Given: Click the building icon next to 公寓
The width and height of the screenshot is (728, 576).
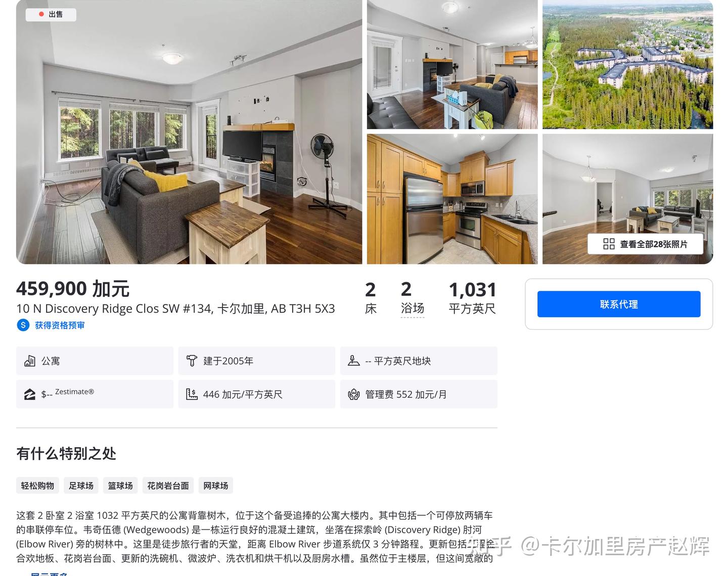Looking at the screenshot, I should (30, 361).
